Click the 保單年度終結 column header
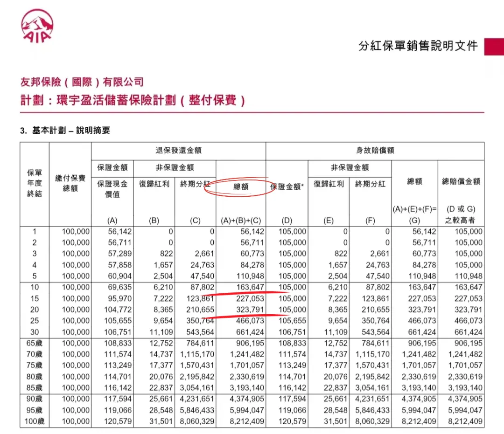This screenshot has height=434, width=504. pos(35,183)
